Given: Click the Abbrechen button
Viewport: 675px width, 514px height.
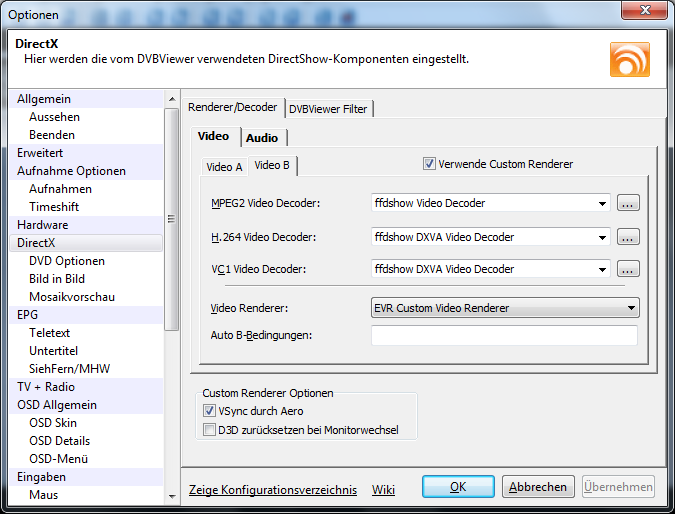Looking at the screenshot, I should (x=538, y=487).
